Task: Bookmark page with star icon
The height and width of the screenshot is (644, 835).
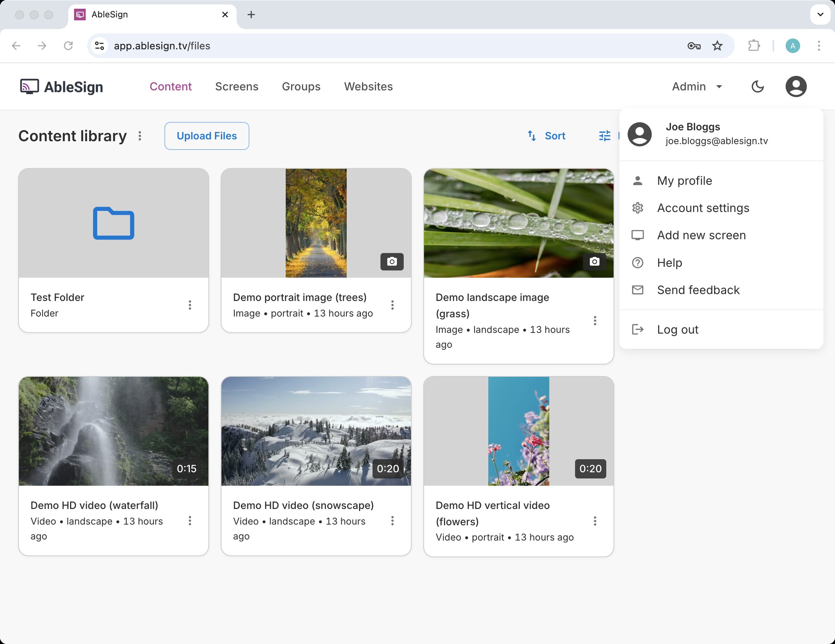Action: coord(717,46)
